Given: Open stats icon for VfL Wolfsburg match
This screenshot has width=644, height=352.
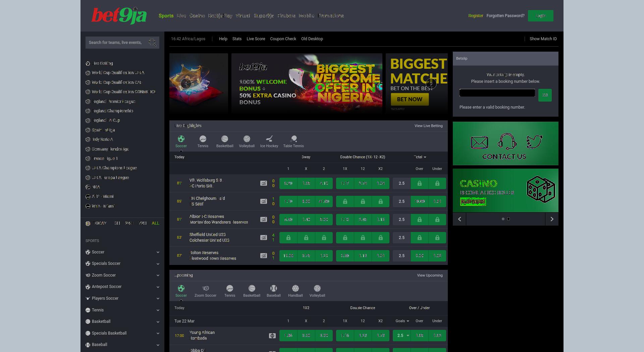Looking at the screenshot, I should click(264, 183).
